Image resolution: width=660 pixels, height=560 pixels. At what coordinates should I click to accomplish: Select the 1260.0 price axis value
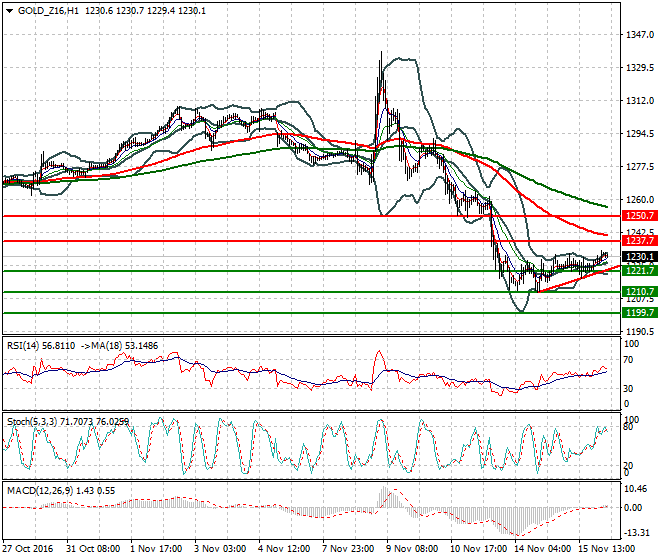point(640,200)
